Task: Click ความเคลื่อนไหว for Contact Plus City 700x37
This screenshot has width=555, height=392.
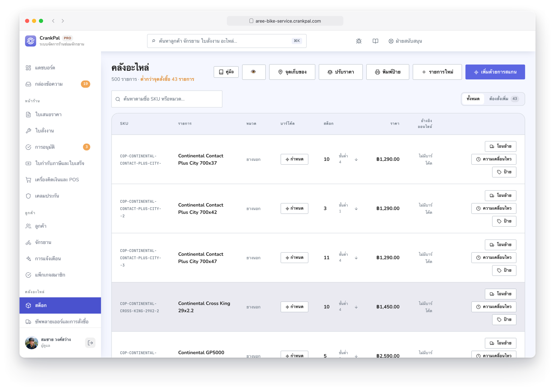Action: [x=494, y=159]
